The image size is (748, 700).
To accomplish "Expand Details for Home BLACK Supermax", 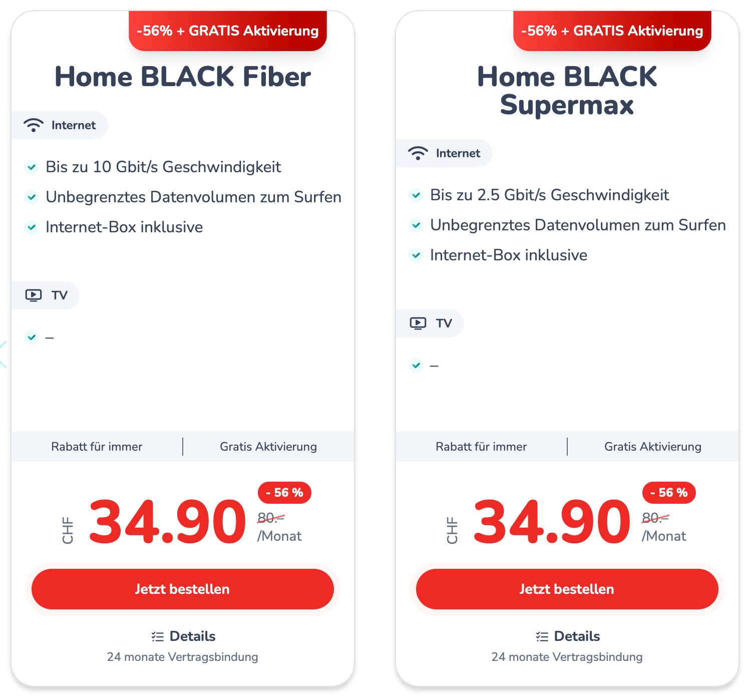I will coord(577,636).
